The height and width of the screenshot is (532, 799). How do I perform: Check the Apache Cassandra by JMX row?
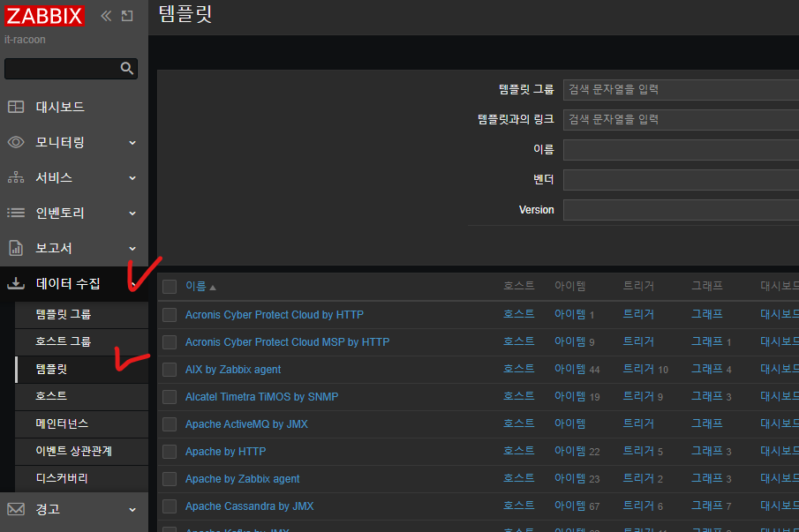click(170, 506)
